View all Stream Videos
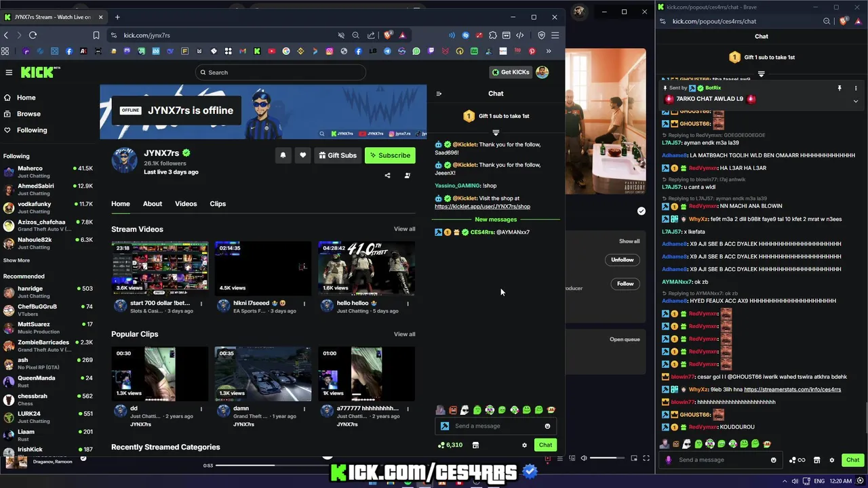Image resolution: width=868 pixels, height=488 pixels. coord(404,229)
